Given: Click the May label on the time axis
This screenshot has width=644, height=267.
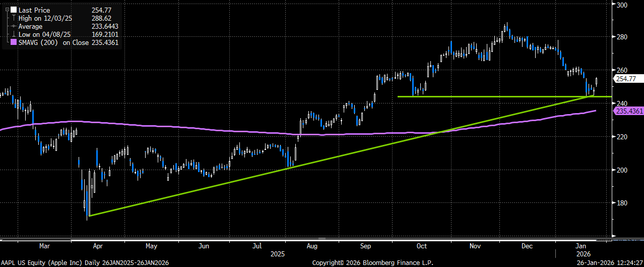Looking at the screenshot, I should point(152,247).
